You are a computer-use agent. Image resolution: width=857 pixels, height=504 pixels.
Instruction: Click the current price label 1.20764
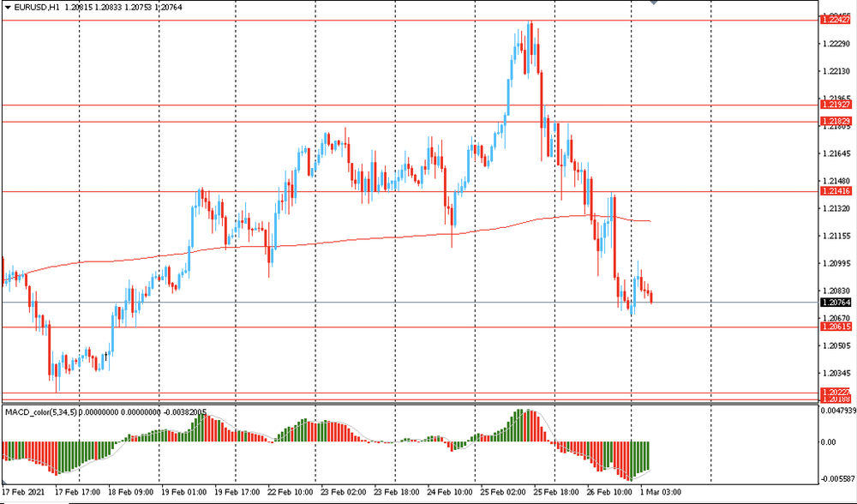click(836, 303)
